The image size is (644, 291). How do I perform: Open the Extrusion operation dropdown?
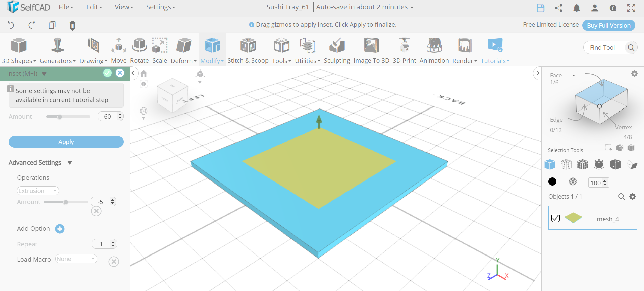click(x=38, y=191)
